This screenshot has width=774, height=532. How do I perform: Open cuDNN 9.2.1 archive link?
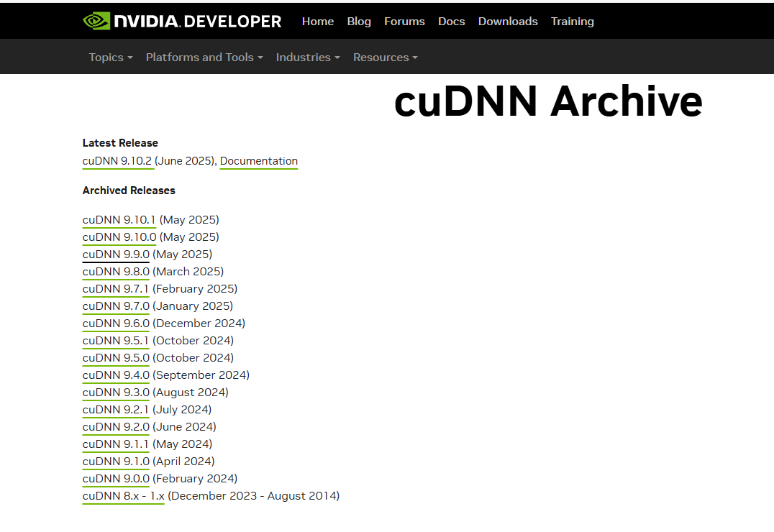(116, 410)
